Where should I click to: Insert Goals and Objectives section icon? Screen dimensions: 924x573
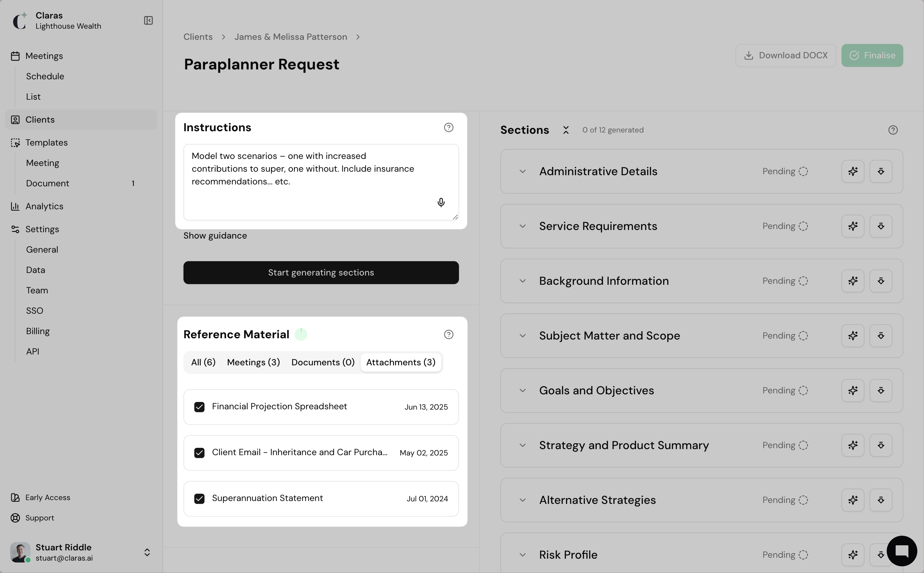880,390
